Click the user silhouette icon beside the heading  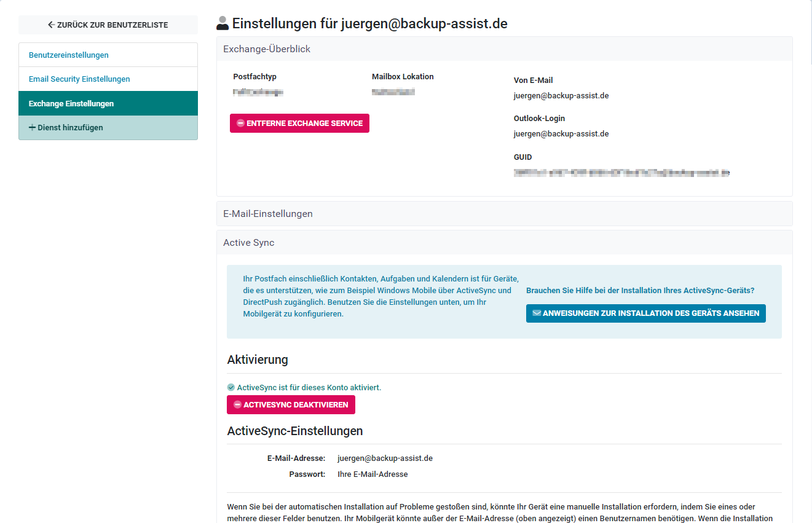(223, 24)
